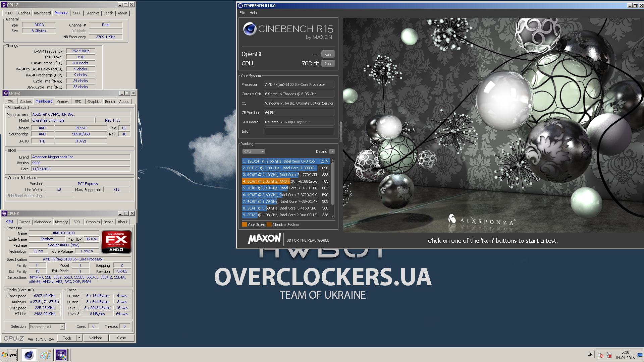Select ranking row 3 Core i7-4770K 822

pyautogui.click(x=286, y=175)
